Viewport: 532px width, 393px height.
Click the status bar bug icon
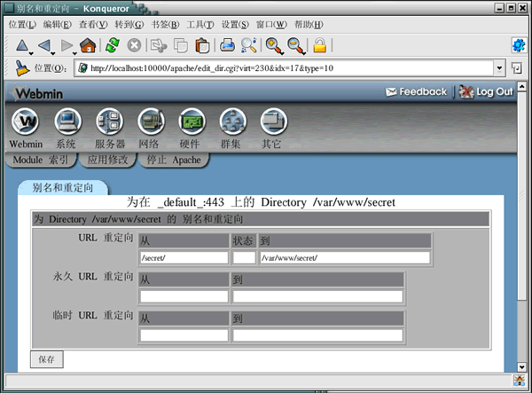519,381
